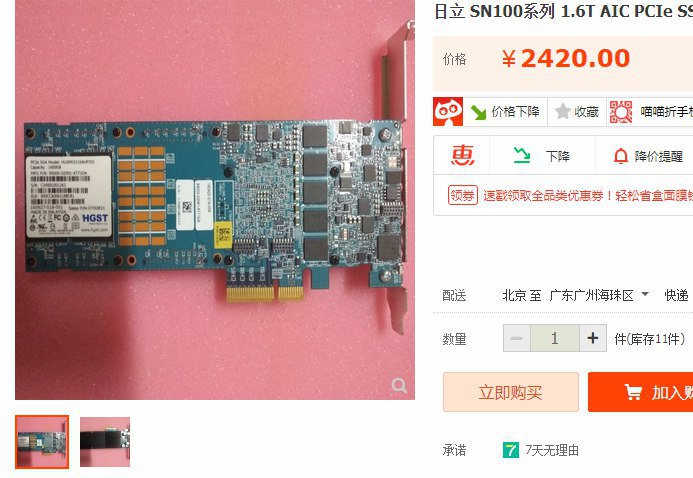This screenshot has width=693, height=478.
Task: Click the green 7-day return badge icon
Action: coord(510,451)
